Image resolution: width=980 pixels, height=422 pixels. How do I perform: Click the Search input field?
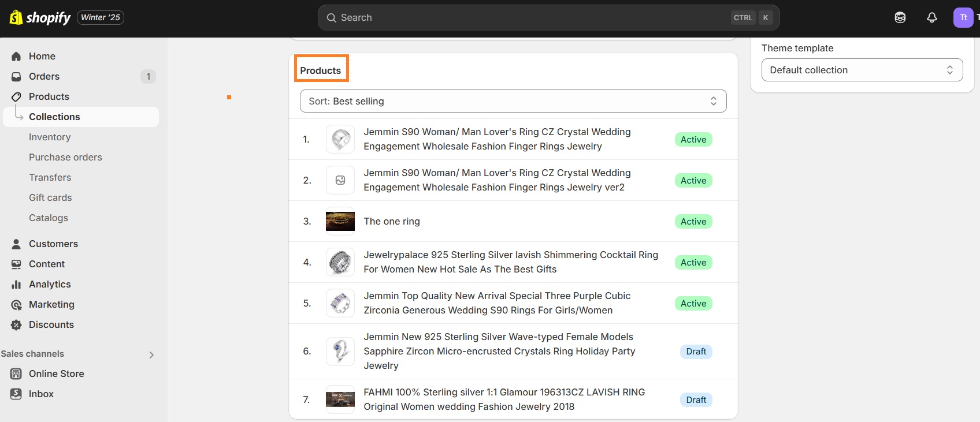tap(532, 18)
